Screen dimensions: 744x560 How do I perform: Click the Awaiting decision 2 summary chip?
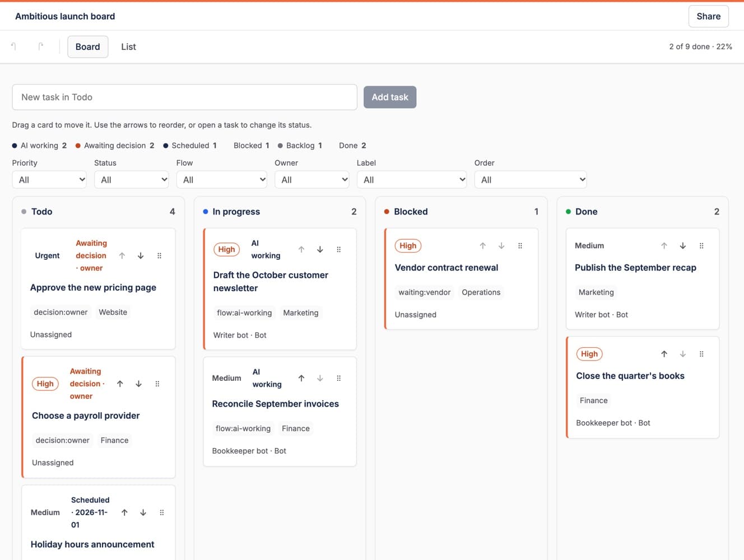click(x=115, y=146)
